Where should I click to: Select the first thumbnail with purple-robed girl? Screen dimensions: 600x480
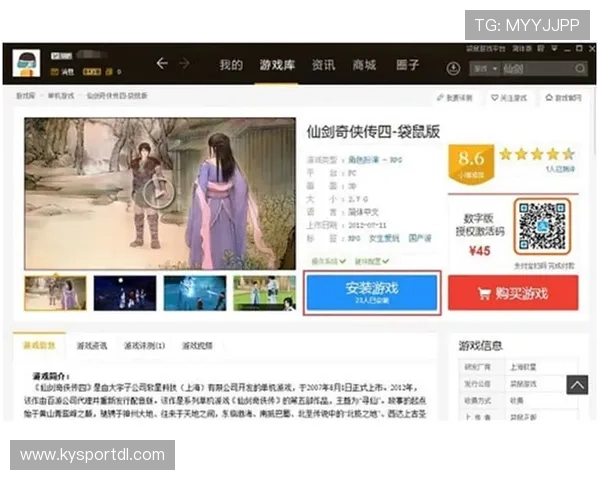click(55, 293)
